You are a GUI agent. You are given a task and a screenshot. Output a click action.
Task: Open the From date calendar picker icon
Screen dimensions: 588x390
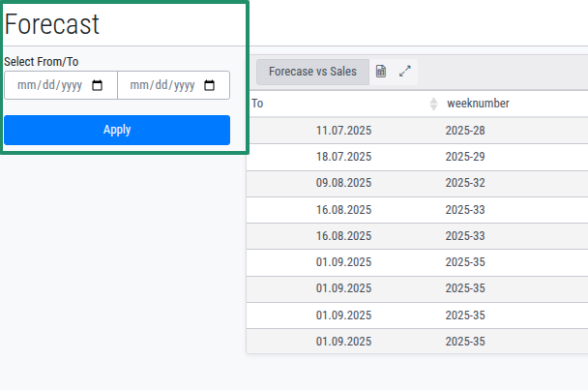pos(97,85)
